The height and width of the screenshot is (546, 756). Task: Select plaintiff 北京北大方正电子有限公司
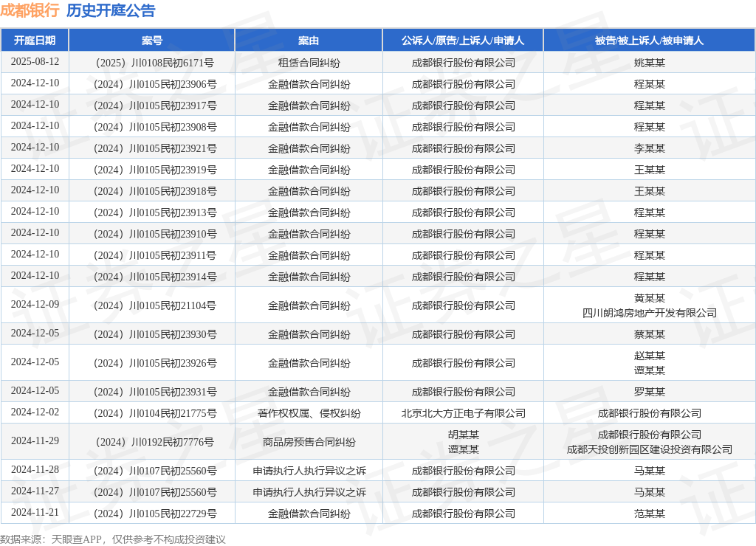point(463,413)
